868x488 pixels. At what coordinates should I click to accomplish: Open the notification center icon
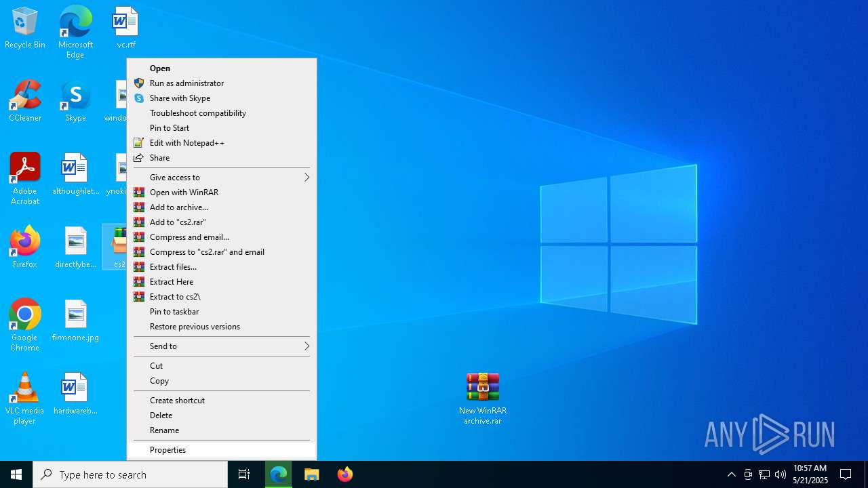pos(846,474)
